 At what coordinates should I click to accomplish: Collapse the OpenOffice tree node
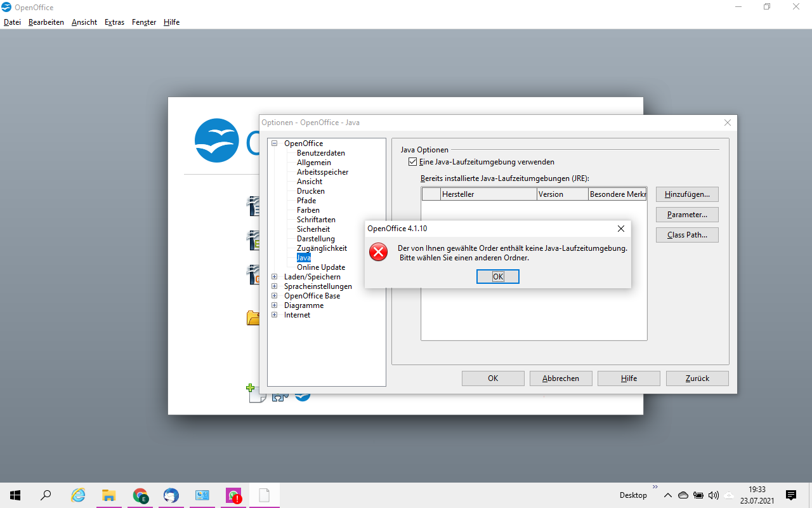pyautogui.click(x=275, y=144)
